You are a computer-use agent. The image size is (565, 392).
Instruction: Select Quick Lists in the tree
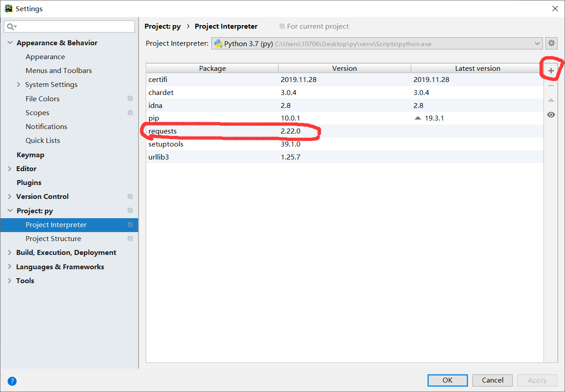[x=43, y=141]
